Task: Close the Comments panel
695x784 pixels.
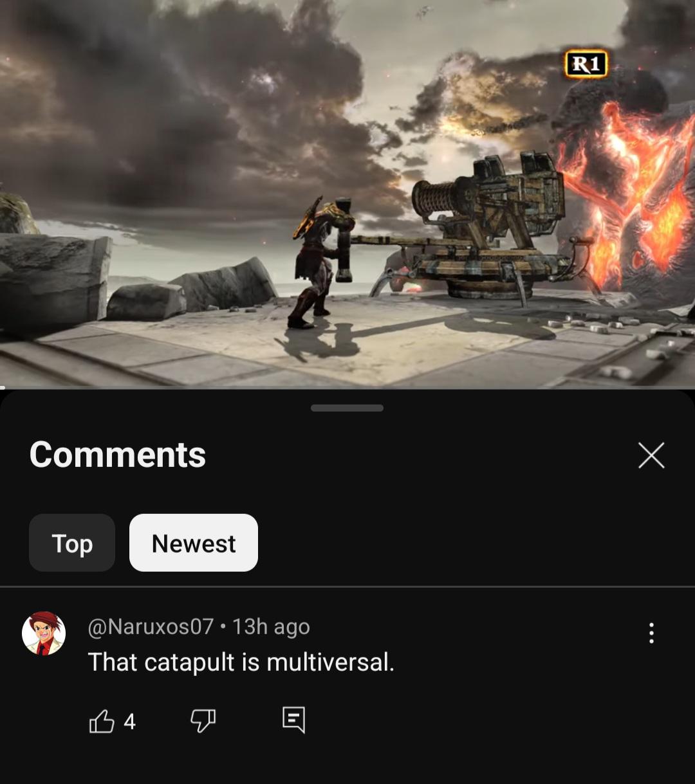Action: [651, 455]
